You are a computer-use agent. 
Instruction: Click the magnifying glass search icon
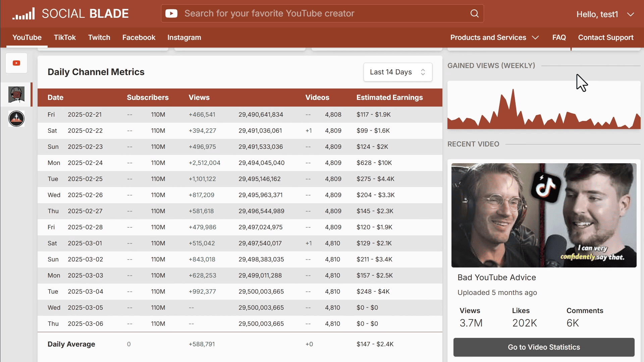[474, 13]
